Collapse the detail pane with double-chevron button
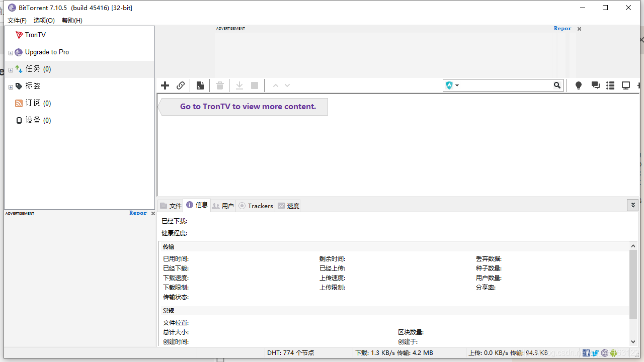644x362 pixels. (x=633, y=205)
